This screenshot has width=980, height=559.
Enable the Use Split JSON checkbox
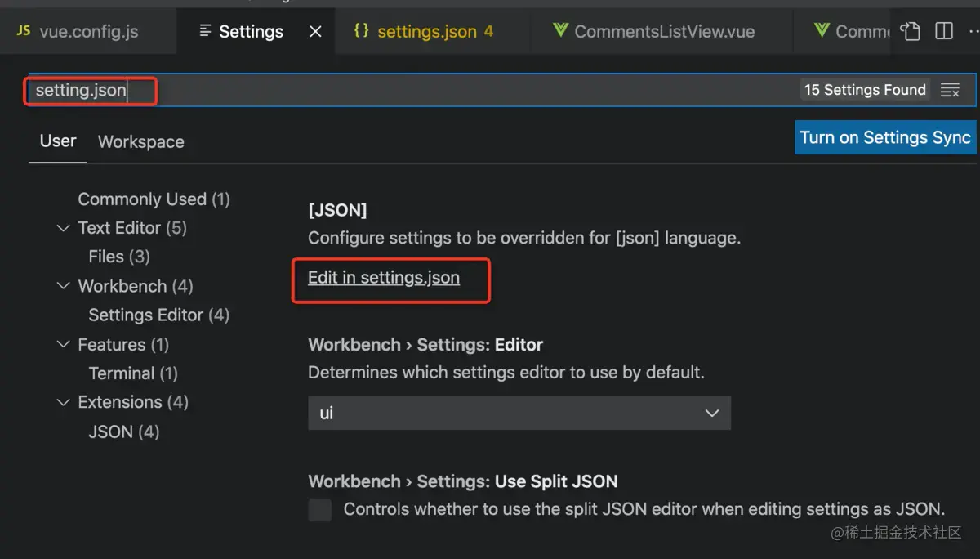pos(320,510)
